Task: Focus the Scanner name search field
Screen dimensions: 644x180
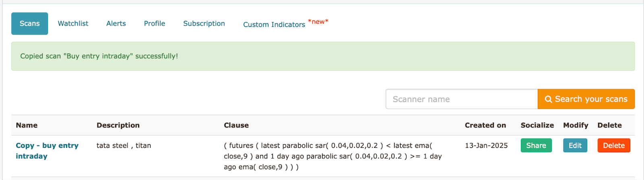Action: pyautogui.click(x=461, y=99)
